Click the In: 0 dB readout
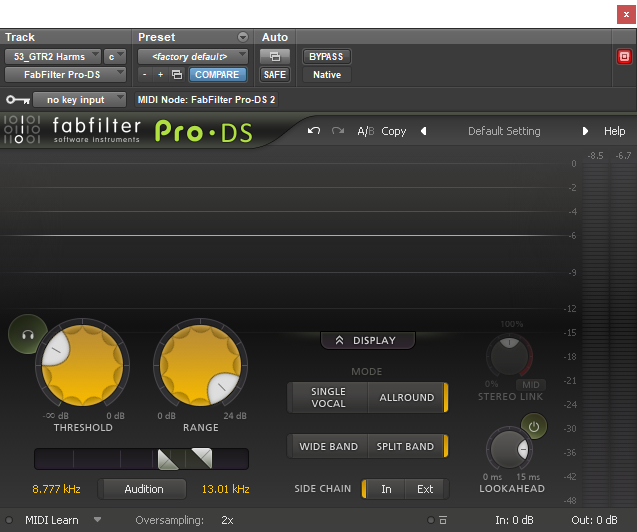 point(514,520)
